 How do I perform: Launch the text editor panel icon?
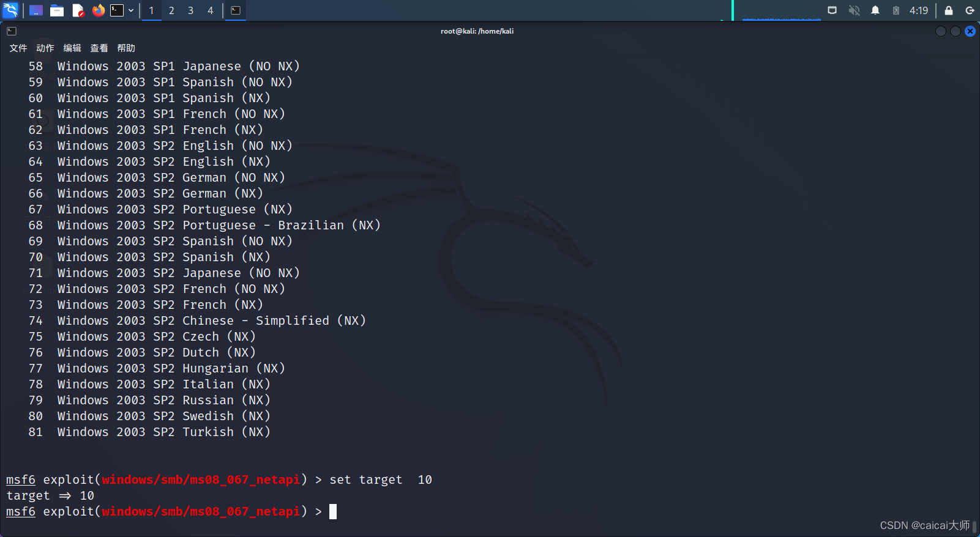pyautogui.click(x=78, y=10)
